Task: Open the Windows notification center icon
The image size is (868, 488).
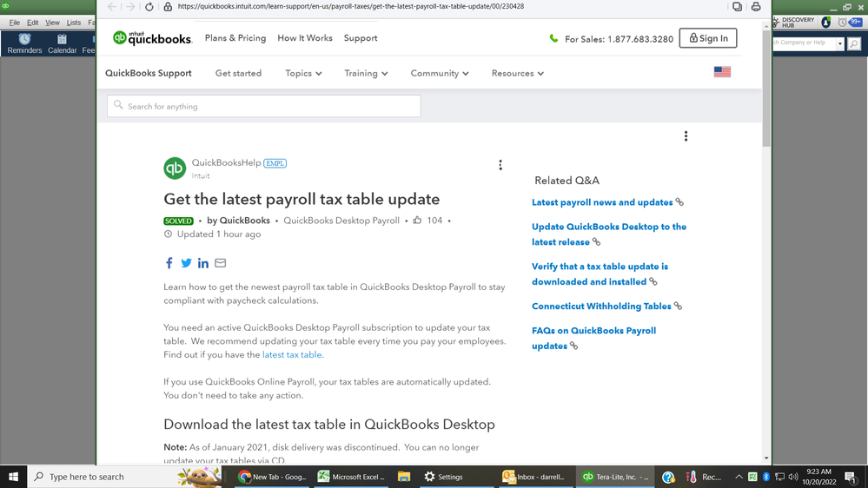Action: pyautogui.click(x=851, y=477)
